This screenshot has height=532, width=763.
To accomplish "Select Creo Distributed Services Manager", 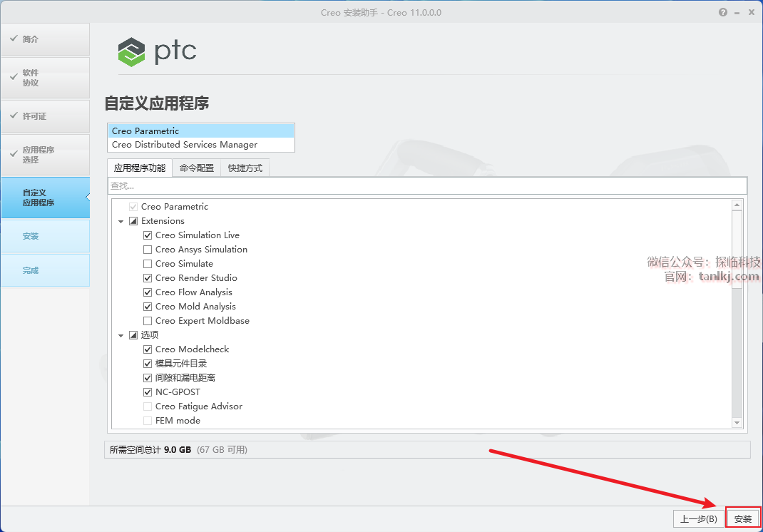I will point(200,145).
